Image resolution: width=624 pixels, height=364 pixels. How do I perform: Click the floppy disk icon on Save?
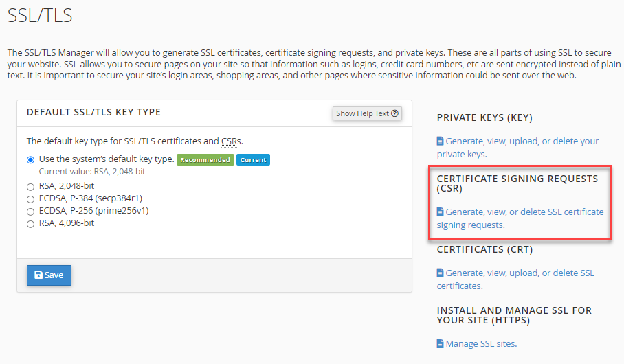click(38, 275)
